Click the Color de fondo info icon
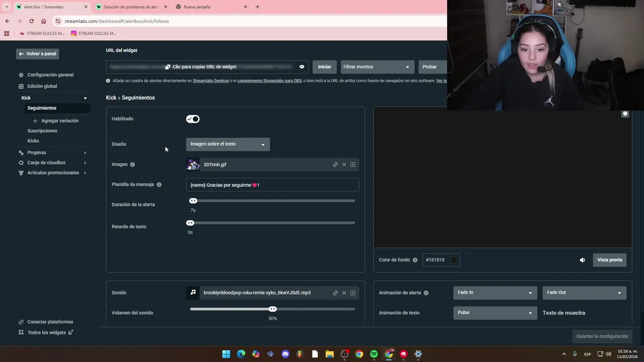The height and width of the screenshot is (362, 644). coord(415,260)
